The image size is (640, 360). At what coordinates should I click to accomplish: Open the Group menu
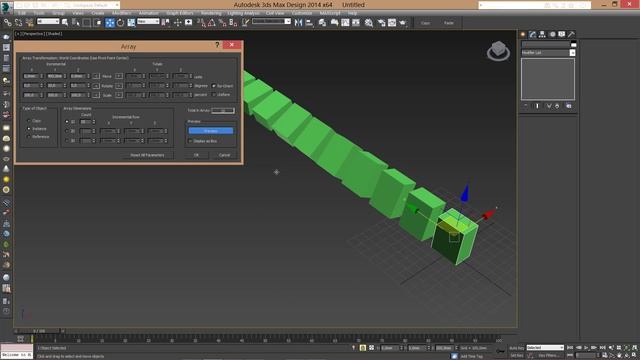(58, 13)
